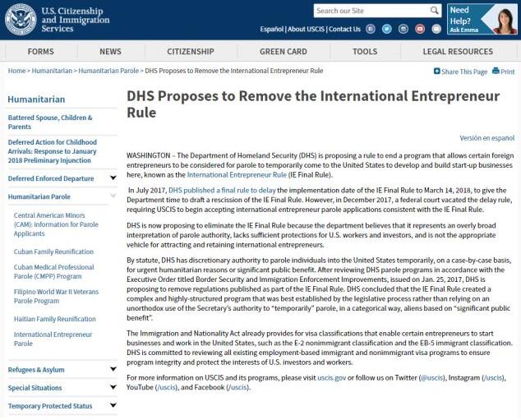Image resolution: width=521 pixels, height=420 pixels.
Task: Open the About USCIS link
Action: point(306,30)
